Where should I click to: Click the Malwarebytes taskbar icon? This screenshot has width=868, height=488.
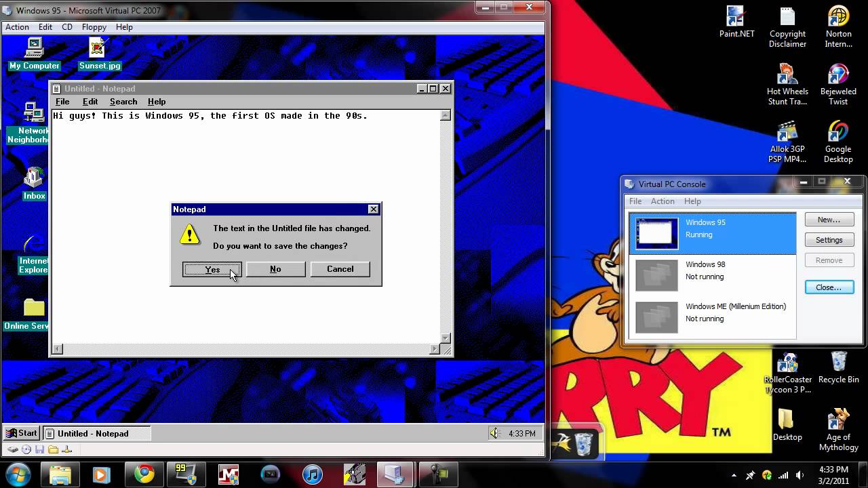[229, 474]
